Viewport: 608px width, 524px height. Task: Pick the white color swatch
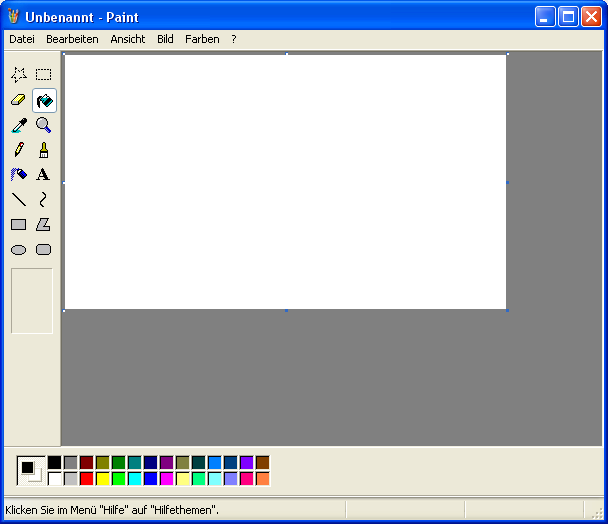point(55,479)
